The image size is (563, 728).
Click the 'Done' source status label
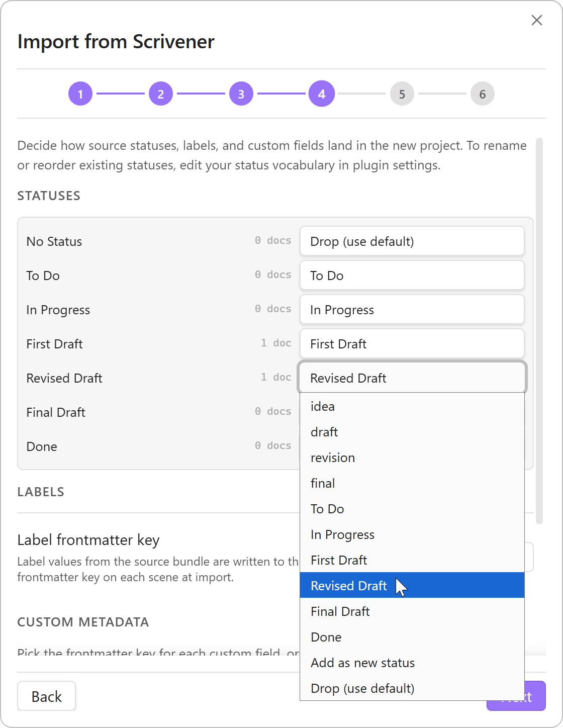pyautogui.click(x=42, y=446)
